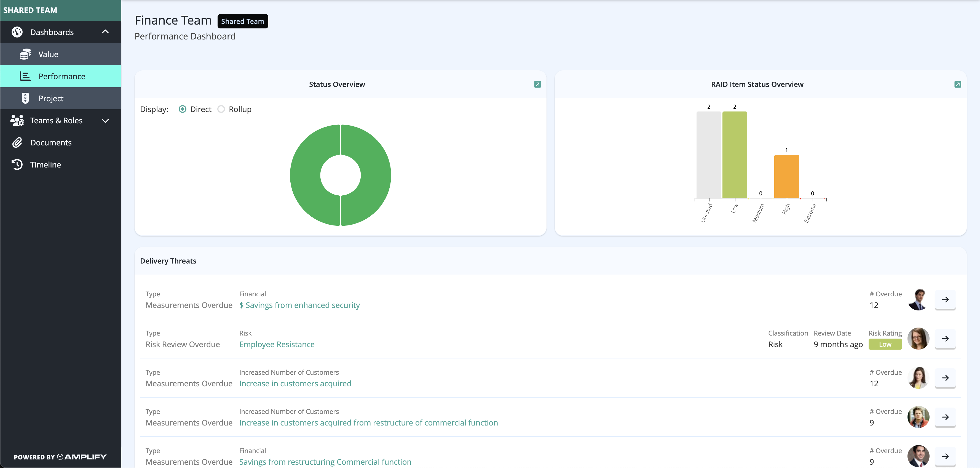Viewport: 980px width, 468px height.
Task: Click the Amplify logo in the footer
Action: tap(82, 457)
